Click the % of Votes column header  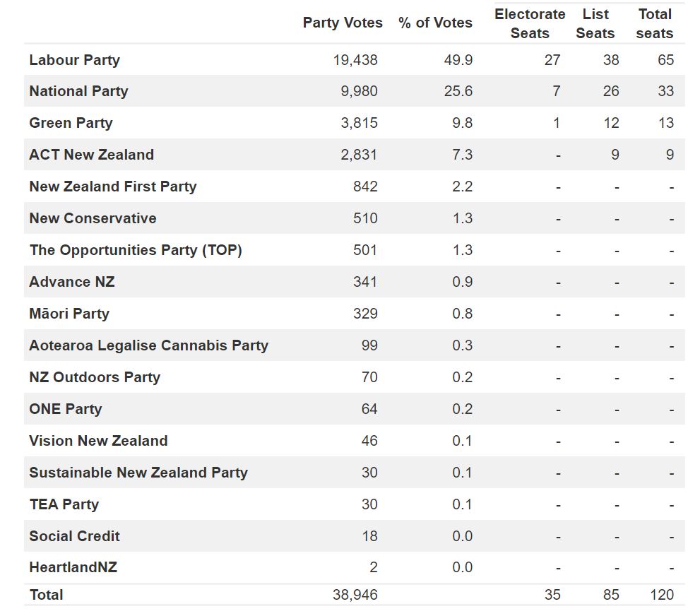click(x=435, y=23)
